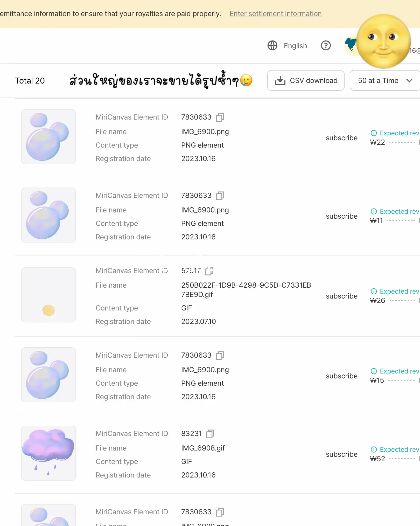Viewport: 420px width, 526px height.
Task: Click info icon beside ₩26 expected revenue
Action: pos(374,291)
